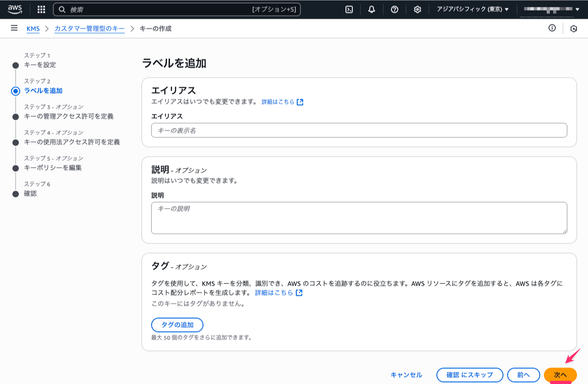
Task: Go to KMS breadcrumb link
Action: pyautogui.click(x=33, y=29)
